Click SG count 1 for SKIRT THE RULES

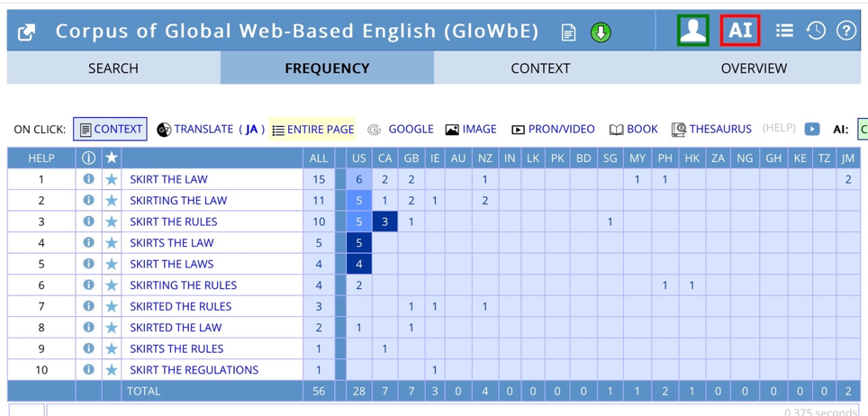610,222
